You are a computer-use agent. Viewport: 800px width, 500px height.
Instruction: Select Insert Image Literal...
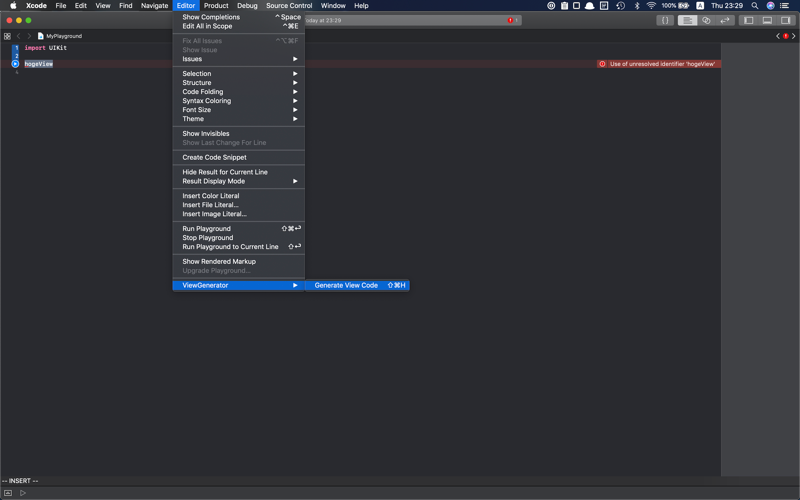click(x=238, y=214)
